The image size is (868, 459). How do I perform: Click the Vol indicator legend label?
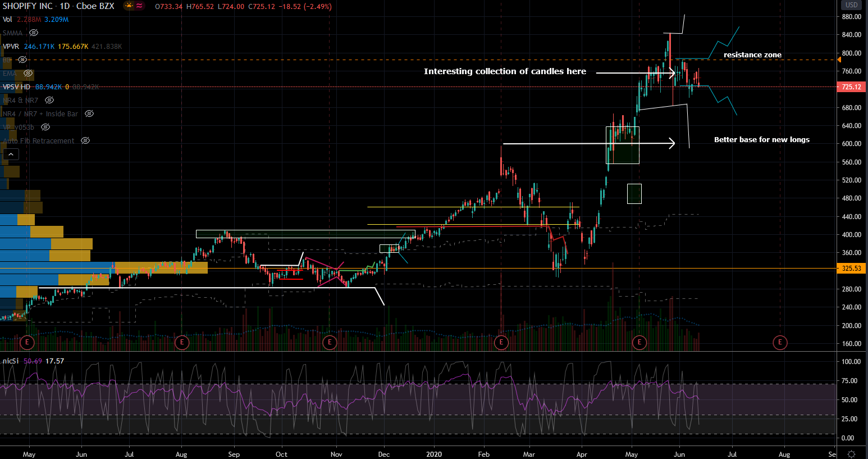tap(7, 20)
